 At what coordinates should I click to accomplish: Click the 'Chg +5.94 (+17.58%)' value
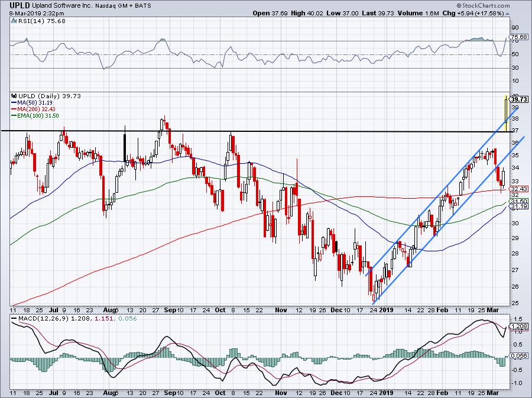pos(473,13)
